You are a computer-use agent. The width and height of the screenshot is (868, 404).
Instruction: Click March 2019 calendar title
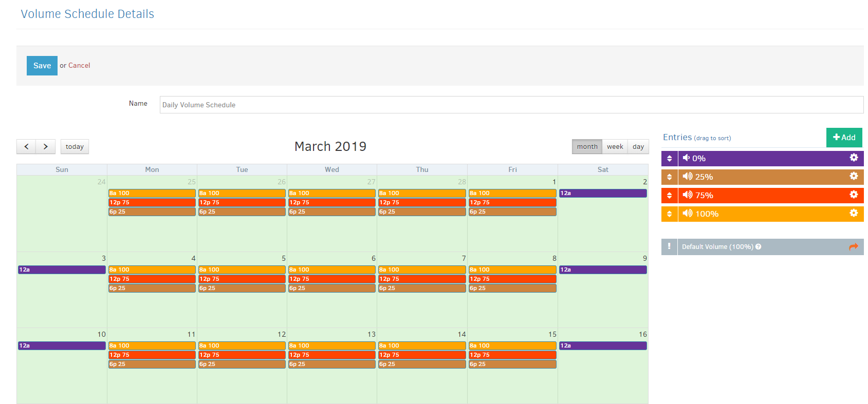point(330,146)
